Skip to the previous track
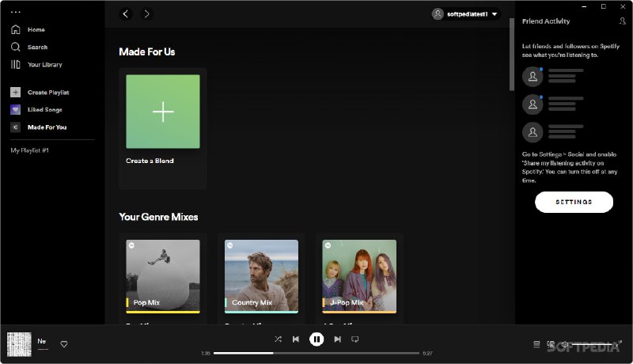The height and width of the screenshot is (364, 633). pyautogui.click(x=296, y=339)
